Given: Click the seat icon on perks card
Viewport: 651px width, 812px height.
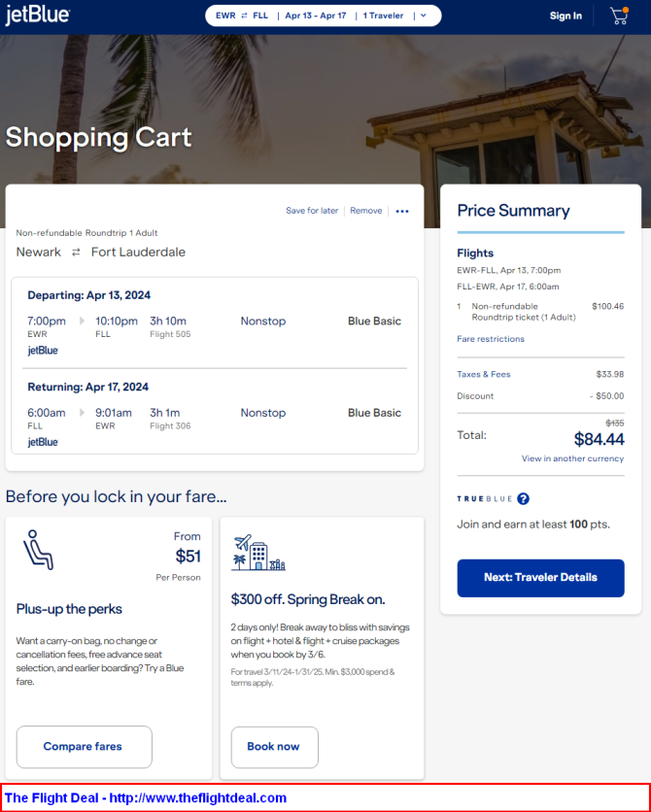Looking at the screenshot, I should point(38,550).
